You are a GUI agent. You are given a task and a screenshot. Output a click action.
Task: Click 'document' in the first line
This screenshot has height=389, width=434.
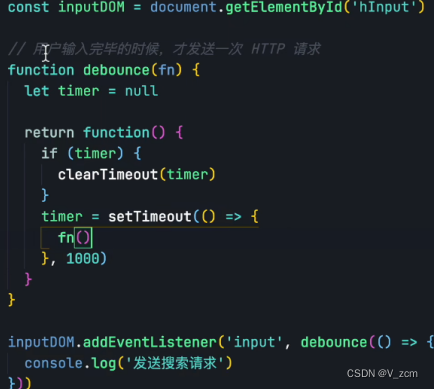point(183,7)
